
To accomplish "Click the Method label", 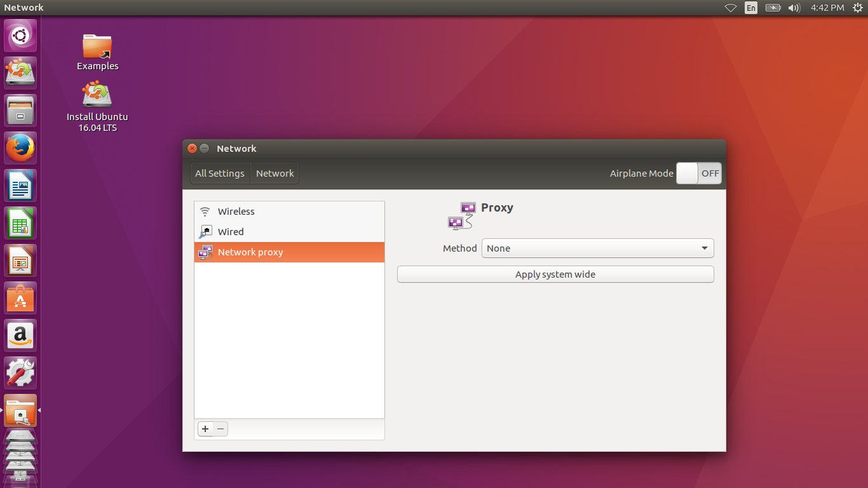I will [459, 248].
